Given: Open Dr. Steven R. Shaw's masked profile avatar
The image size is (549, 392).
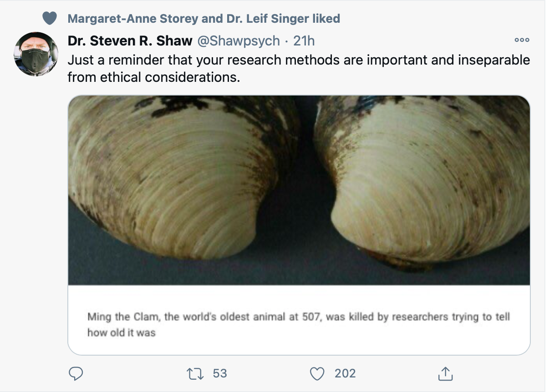Looking at the screenshot, I should [x=36, y=54].
